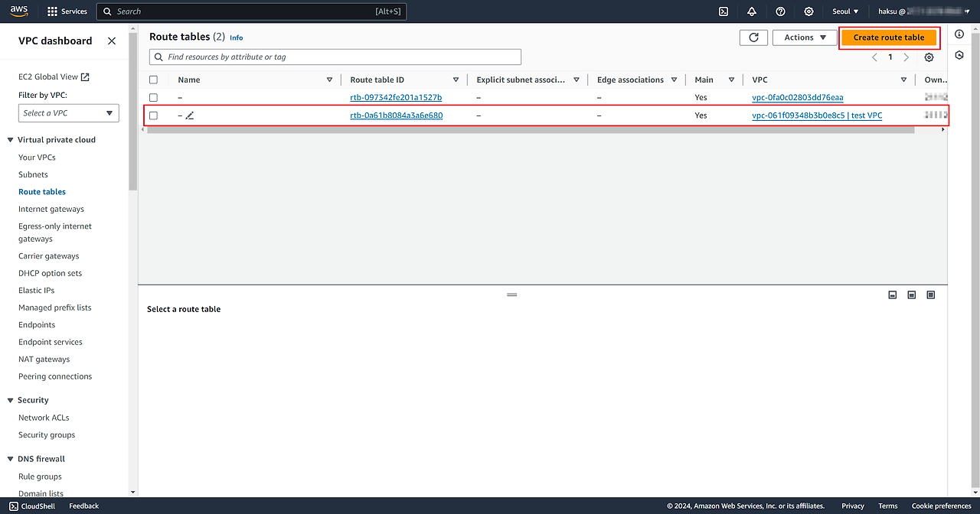Open table preferences gear icon
This screenshot has width=980, height=514.
[x=929, y=57]
